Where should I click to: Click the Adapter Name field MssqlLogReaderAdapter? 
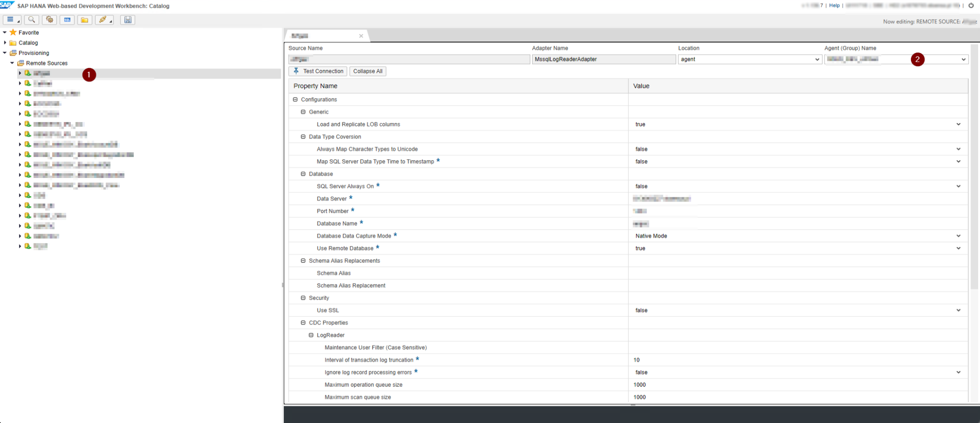[604, 59]
